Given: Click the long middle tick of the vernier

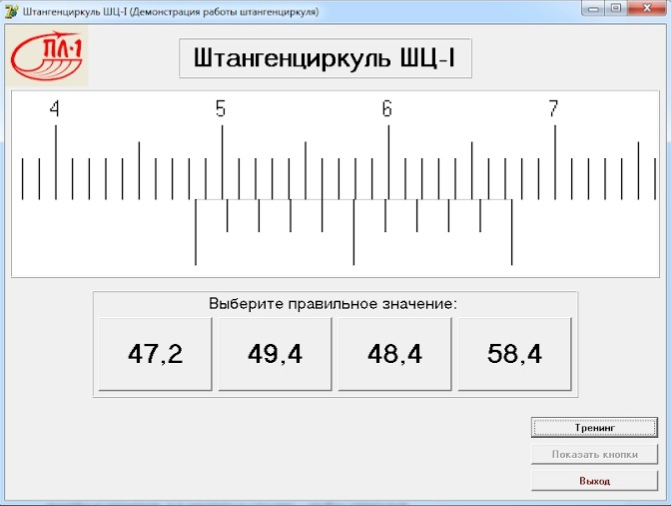Looking at the screenshot, I should click(x=353, y=232).
